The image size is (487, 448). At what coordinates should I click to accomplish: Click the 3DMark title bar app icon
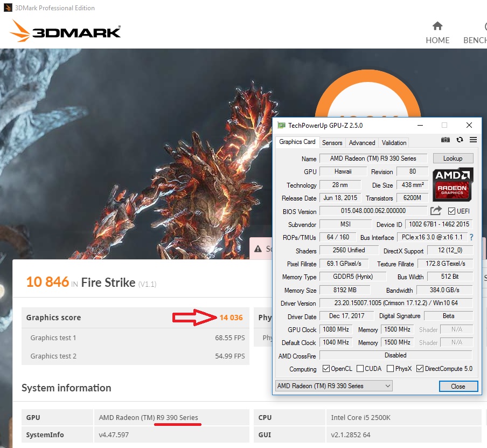pyautogui.click(x=8, y=8)
